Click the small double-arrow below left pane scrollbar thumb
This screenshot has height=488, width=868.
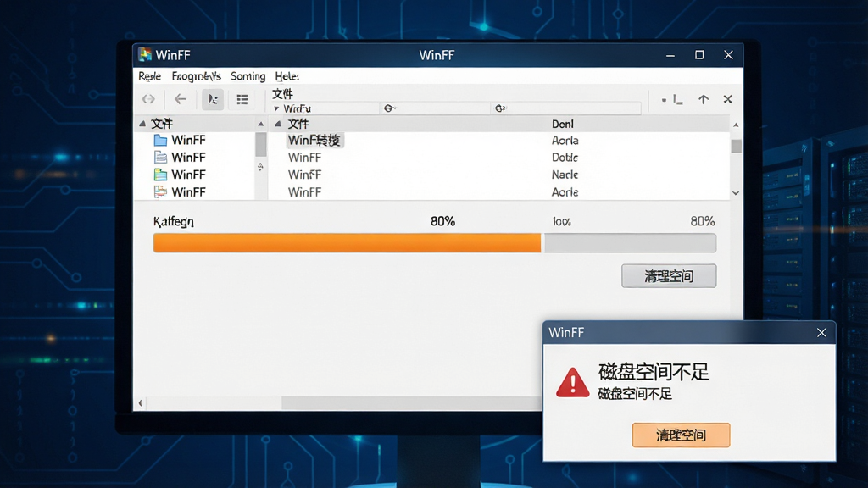pos(260,167)
